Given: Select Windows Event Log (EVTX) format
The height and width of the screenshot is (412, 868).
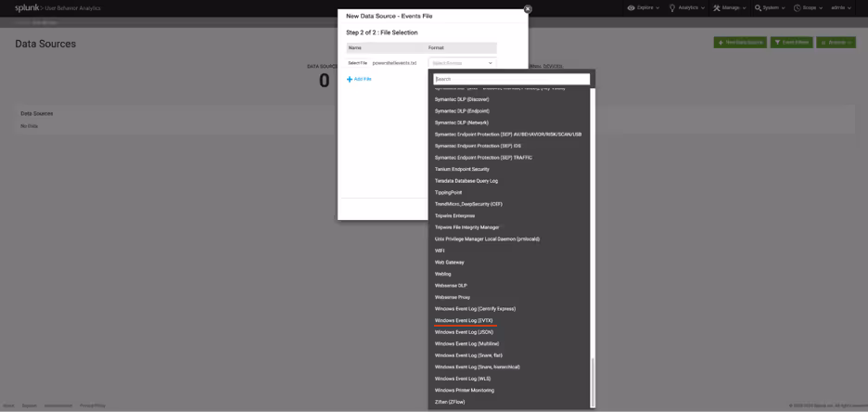Looking at the screenshot, I should [464, 320].
